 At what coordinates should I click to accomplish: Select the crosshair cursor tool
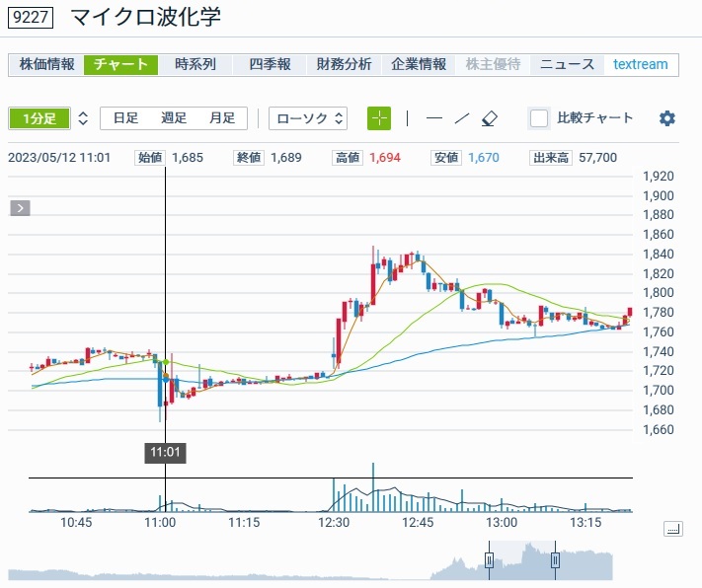(379, 118)
